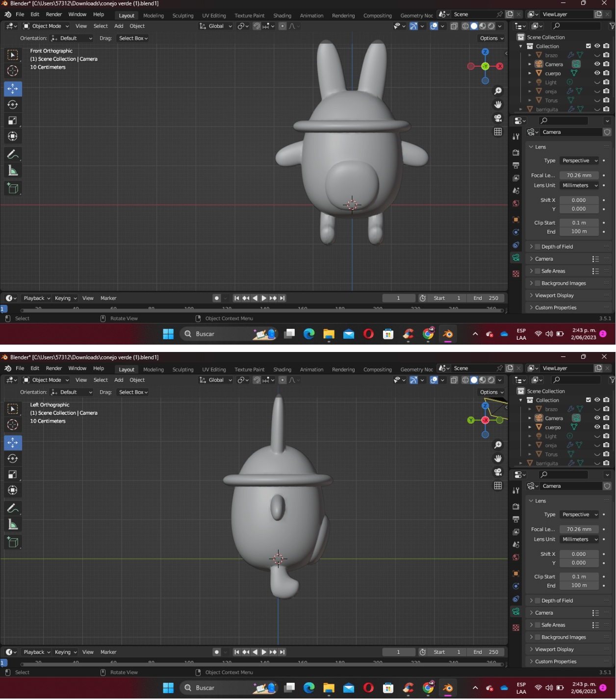
Task: Click Options button in Front Orthographic viewport header
Action: (491, 38)
